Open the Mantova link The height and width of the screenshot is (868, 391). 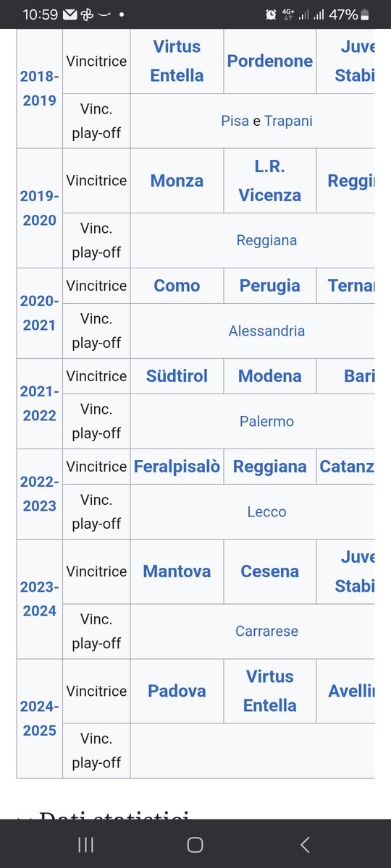(x=177, y=571)
